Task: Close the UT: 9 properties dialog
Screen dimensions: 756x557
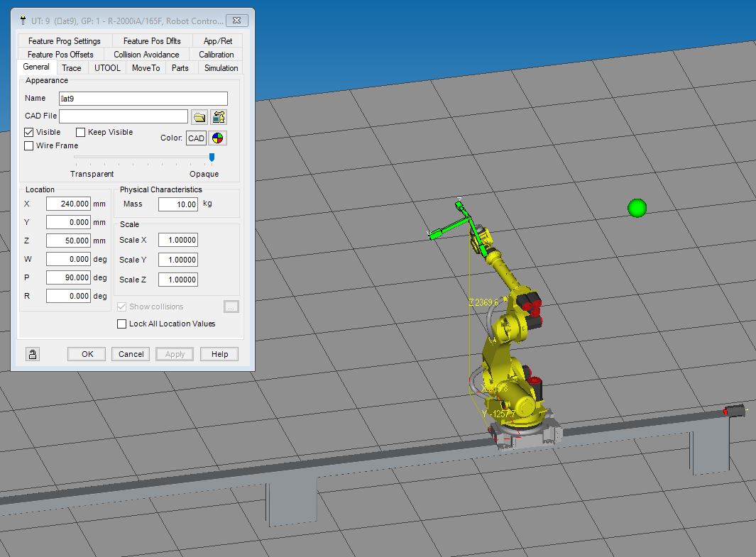Action: pyautogui.click(x=236, y=21)
